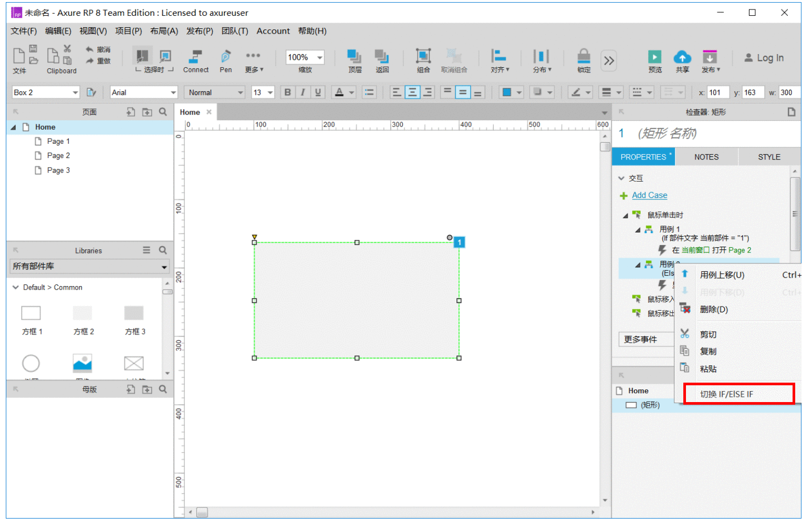Click the Share (共享) cloud icon
Screen dimensions: 812x527
coord(682,57)
